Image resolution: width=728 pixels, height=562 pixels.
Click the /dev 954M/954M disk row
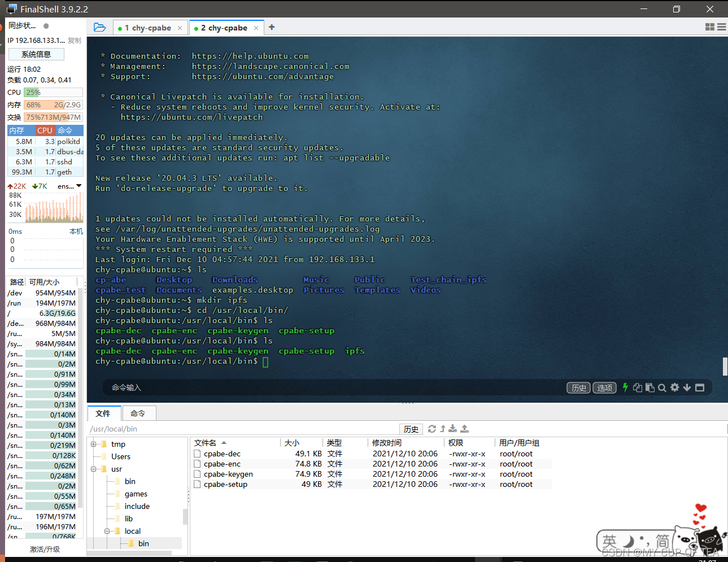pos(42,293)
